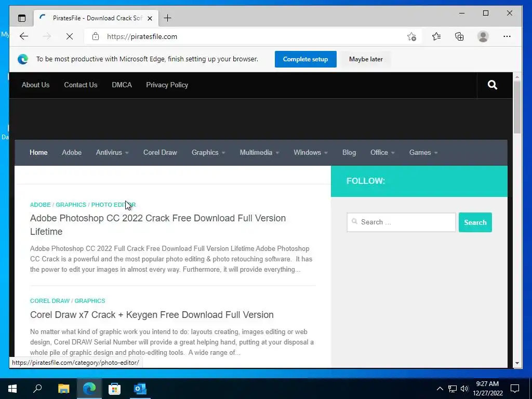
Task: Focus the sidebar Search input field
Action: tap(401, 222)
